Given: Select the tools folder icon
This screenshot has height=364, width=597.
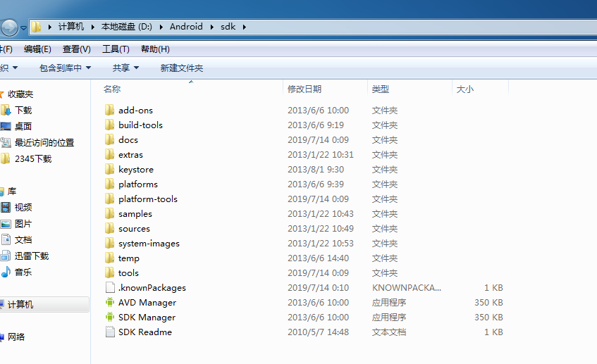Looking at the screenshot, I should (110, 273).
